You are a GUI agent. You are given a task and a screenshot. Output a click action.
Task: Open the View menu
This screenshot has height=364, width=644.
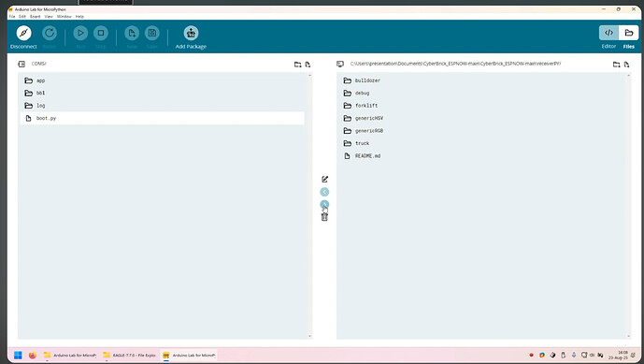pyautogui.click(x=49, y=17)
